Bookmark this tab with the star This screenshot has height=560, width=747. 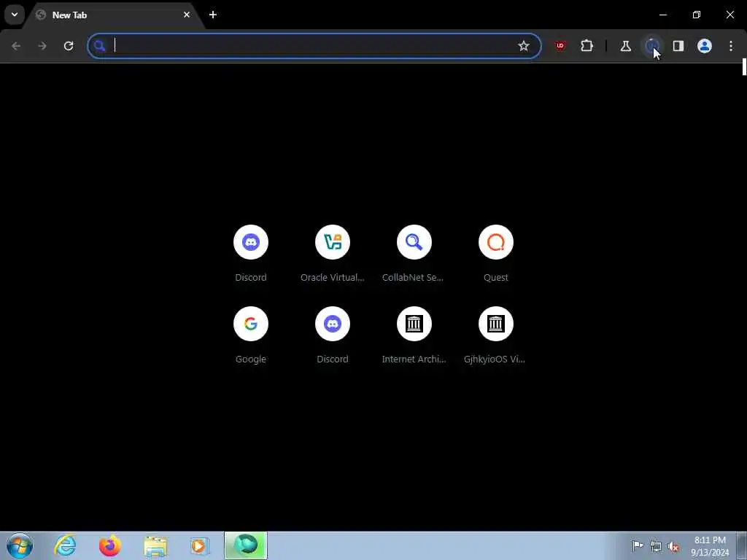524,46
